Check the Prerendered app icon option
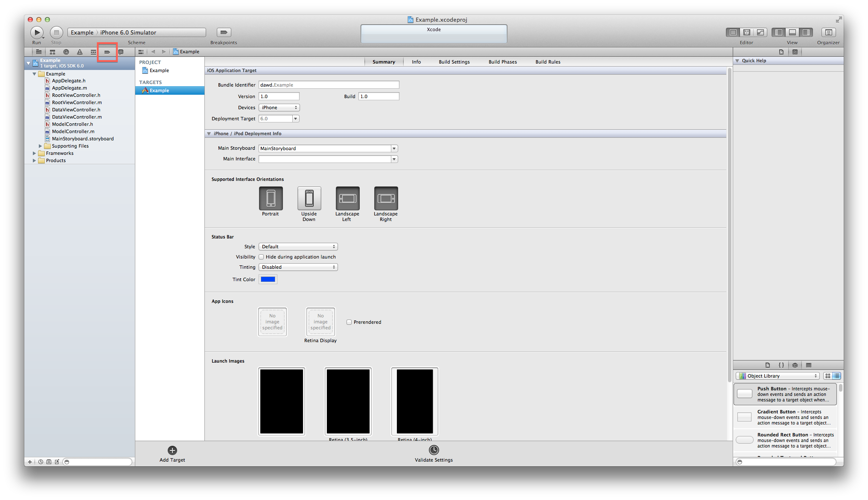The width and height of the screenshot is (868, 500). pos(349,322)
